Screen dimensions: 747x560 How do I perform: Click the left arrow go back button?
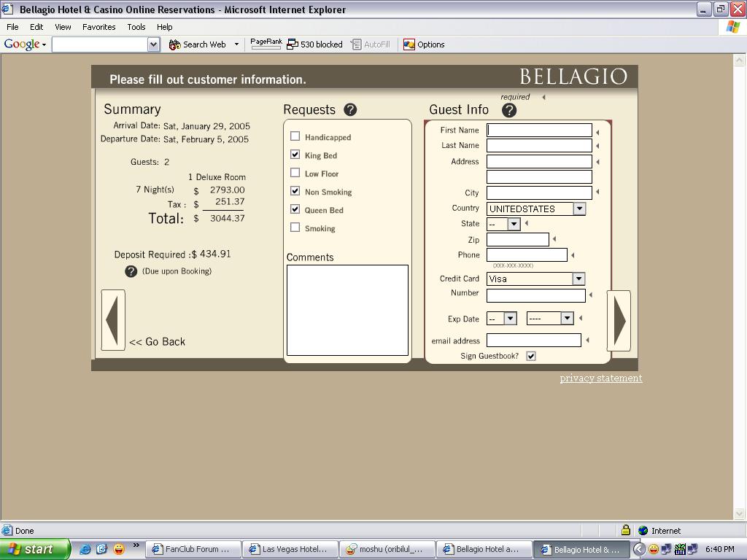pos(113,319)
